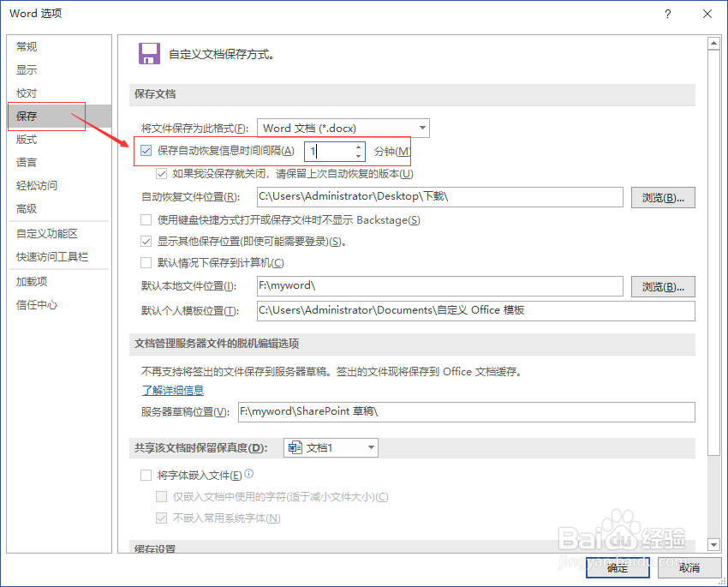
Task: Select 保存 in the sidebar
Action: point(59,116)
